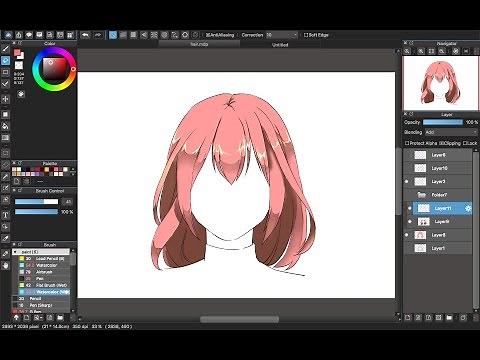Hide Layer11 visibility dot
The image size is (480, 360).
click(410, 208)
